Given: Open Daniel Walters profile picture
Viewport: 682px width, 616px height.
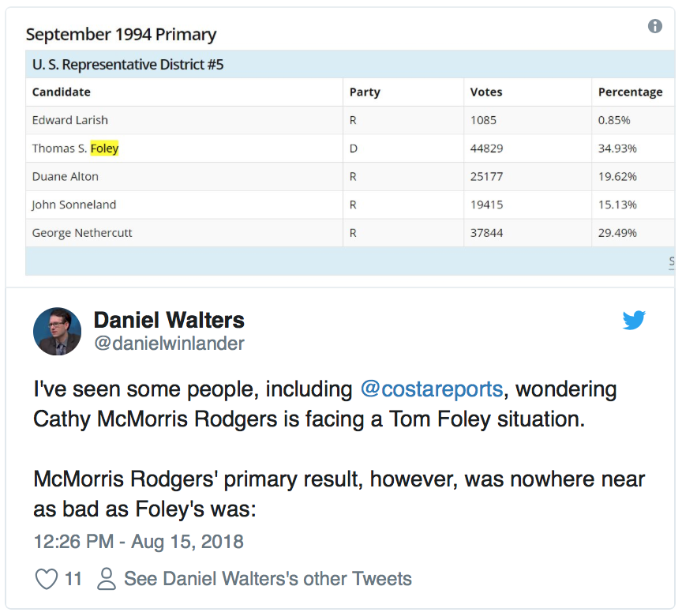Looking at the screenshot, I should [57, 332].
